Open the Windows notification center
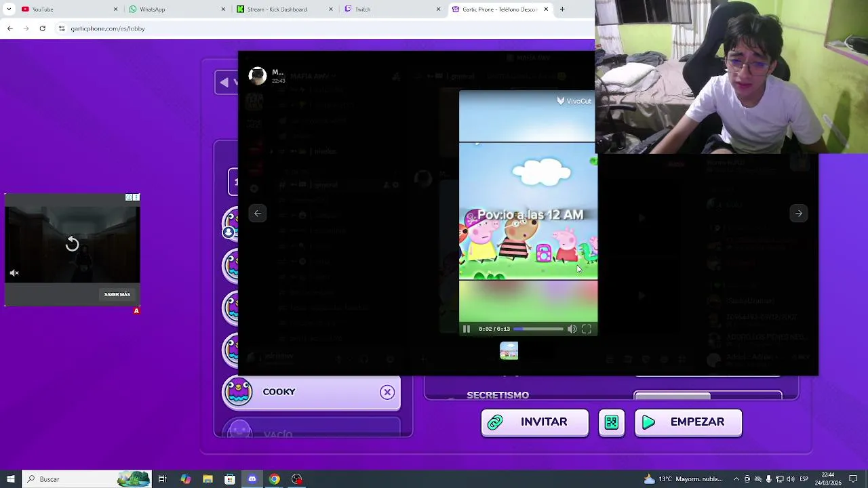 pyautogui.click(x=853, y=479)
